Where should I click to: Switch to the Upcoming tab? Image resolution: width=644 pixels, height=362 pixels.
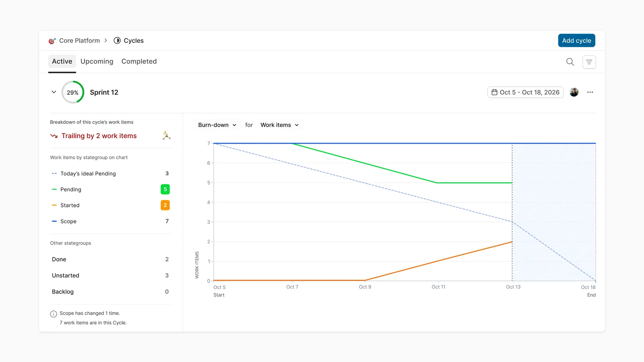pos(97,62)
